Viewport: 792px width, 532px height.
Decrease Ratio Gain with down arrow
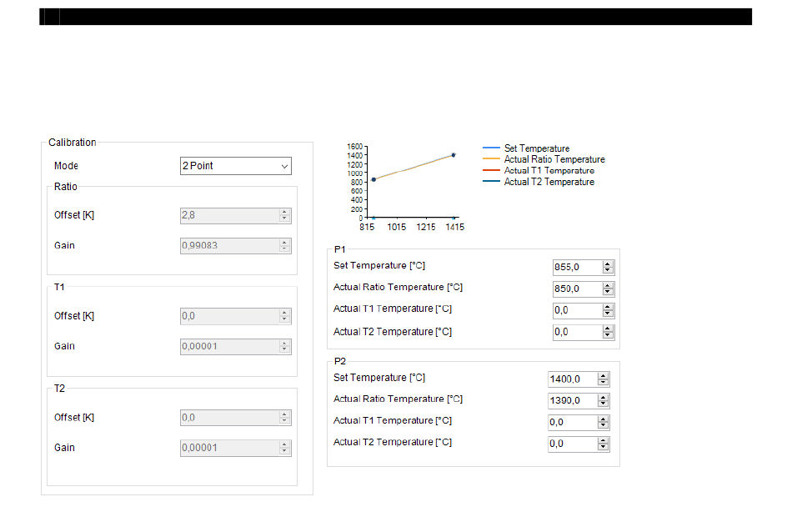[x=284, y=249]
